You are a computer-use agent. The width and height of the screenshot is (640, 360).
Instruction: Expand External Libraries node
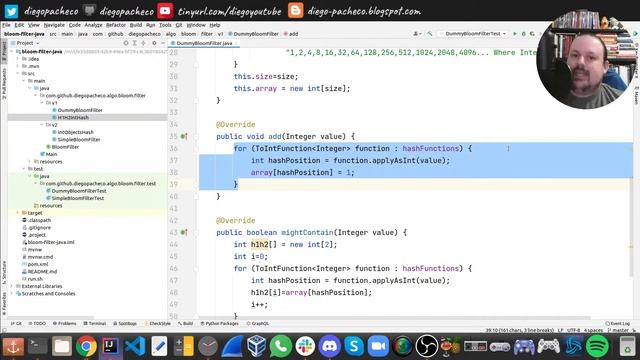12,286
